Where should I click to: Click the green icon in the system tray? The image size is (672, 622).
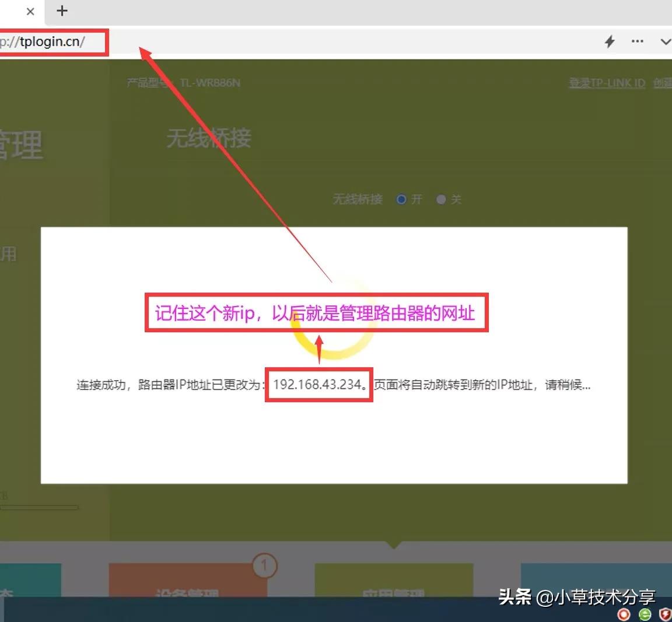coord(645,614)
